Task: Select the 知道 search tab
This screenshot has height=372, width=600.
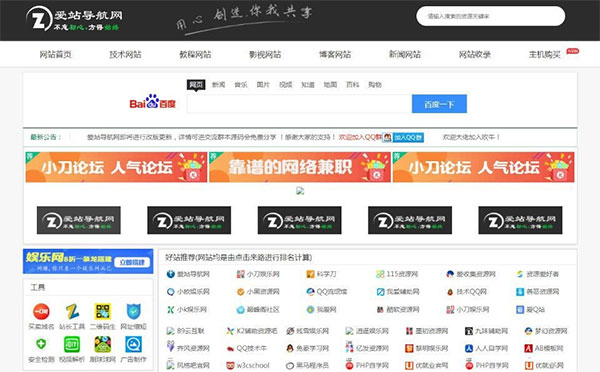Action: [x=308, y=85]
